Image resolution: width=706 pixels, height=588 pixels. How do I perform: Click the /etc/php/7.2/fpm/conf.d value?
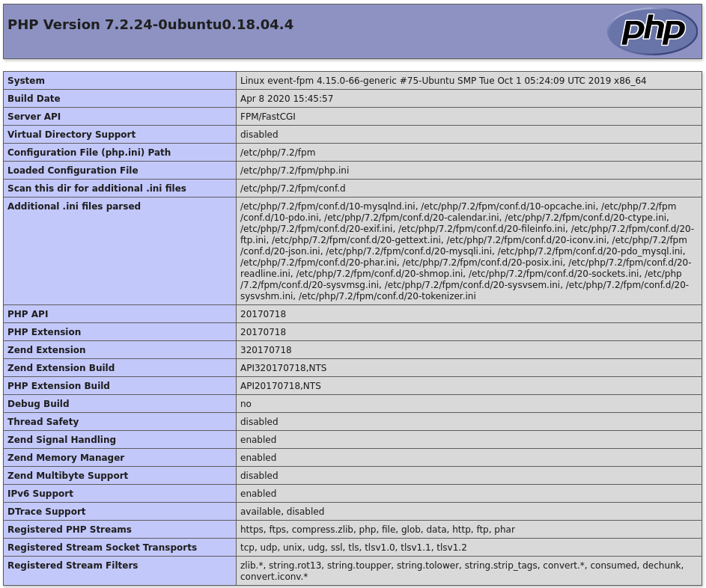(x=293, y=189)
